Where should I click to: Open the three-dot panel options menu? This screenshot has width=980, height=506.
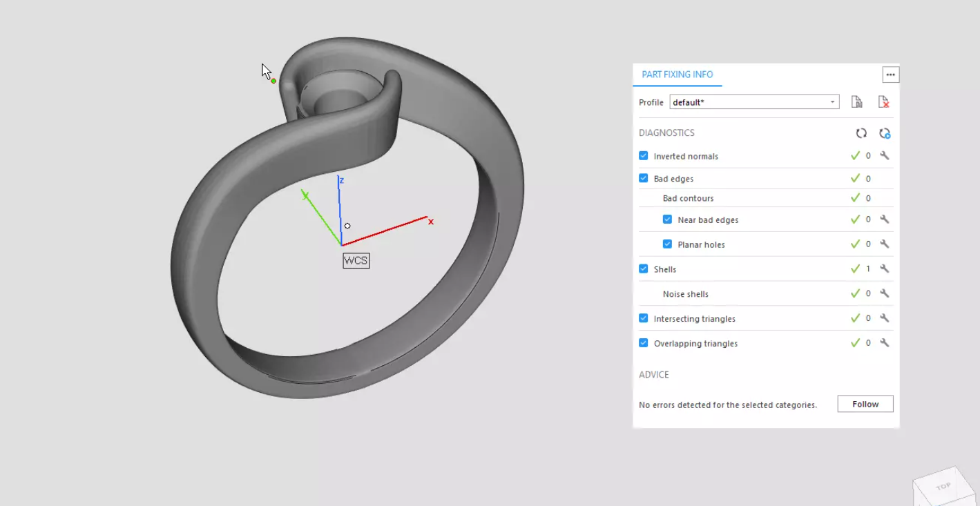(x=890, y=75)
